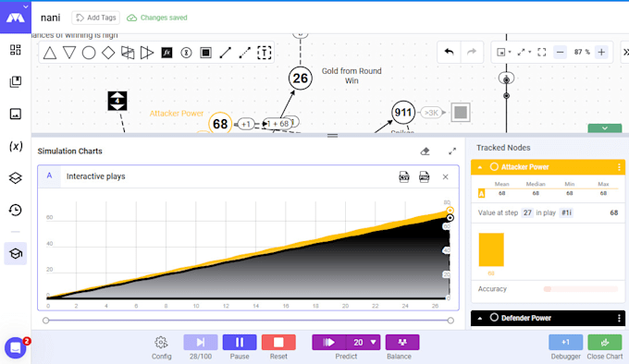Zoom out with the minus button
The height and width of the screenshot is (364, 629).
pos(560,52)
